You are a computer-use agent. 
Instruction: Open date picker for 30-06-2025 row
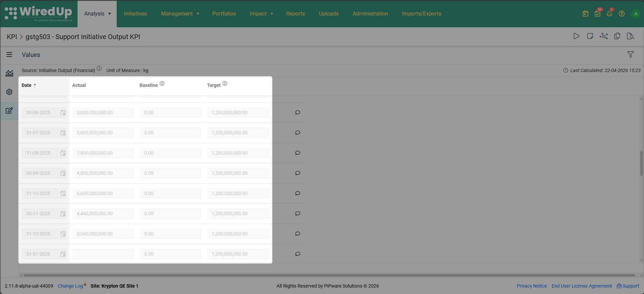[63, 112]
